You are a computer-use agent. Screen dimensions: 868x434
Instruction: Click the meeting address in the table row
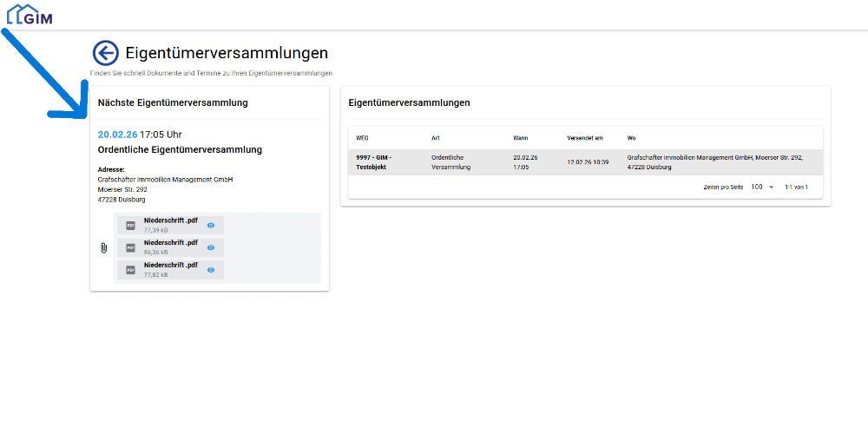point(714,162)
